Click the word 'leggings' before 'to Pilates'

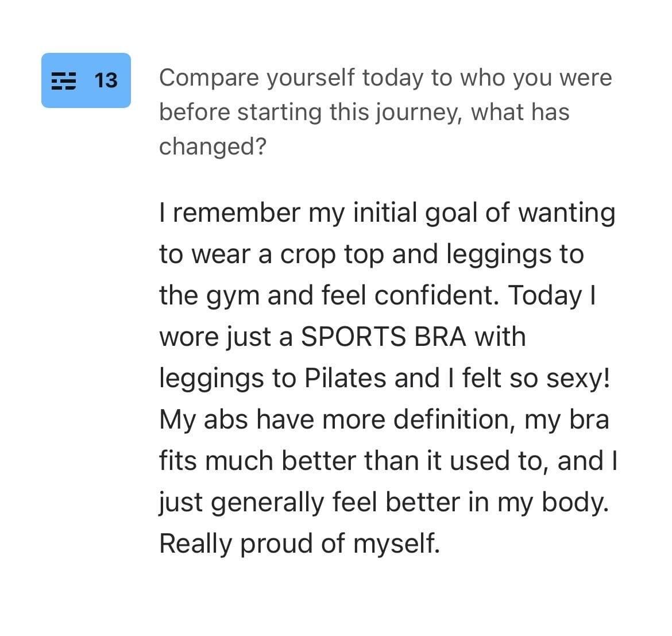[211, 379]
